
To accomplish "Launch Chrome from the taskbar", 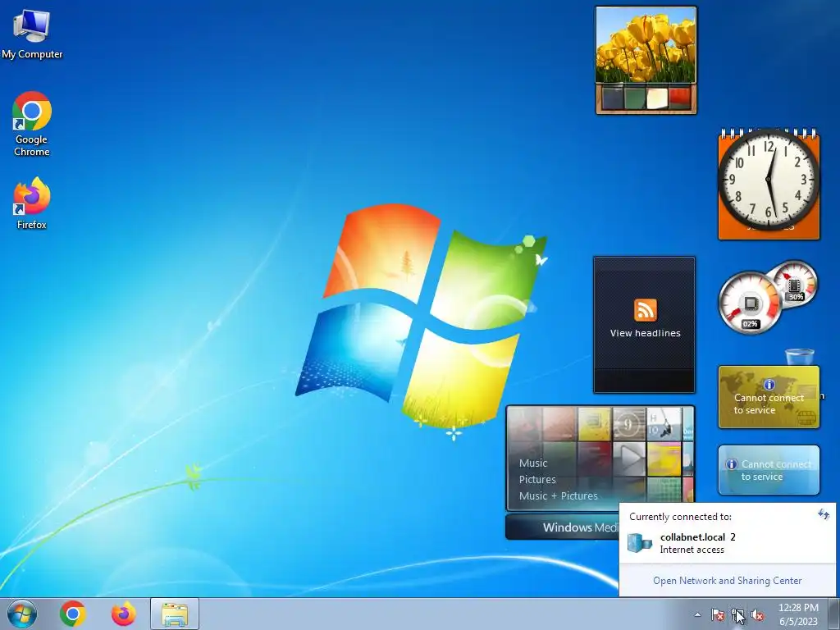I will [x=73, y=614].
